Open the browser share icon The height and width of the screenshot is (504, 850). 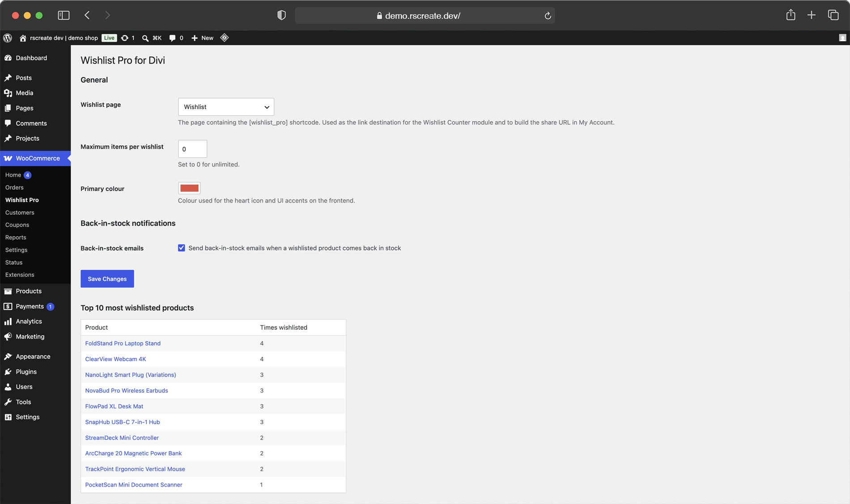790,15
